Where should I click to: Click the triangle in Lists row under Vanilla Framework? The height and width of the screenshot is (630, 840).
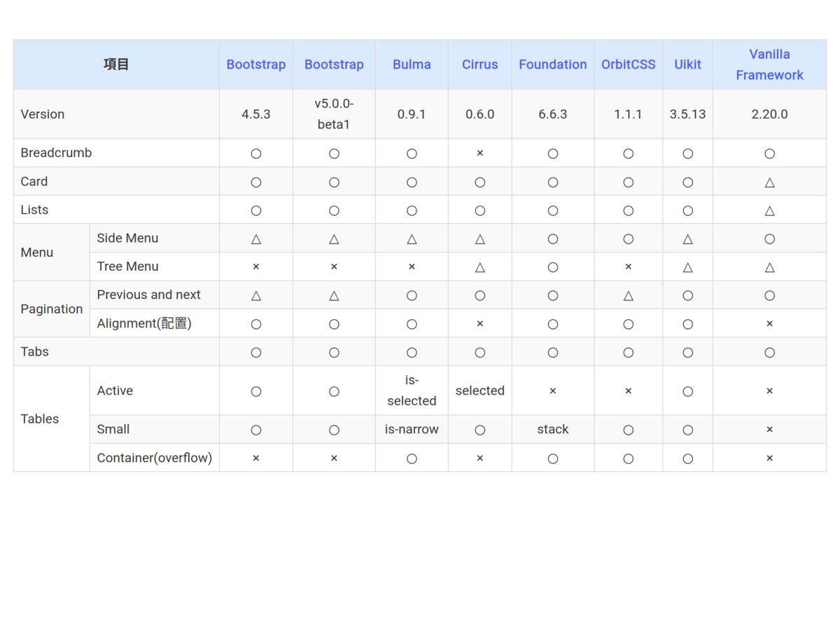coord(770,211)
